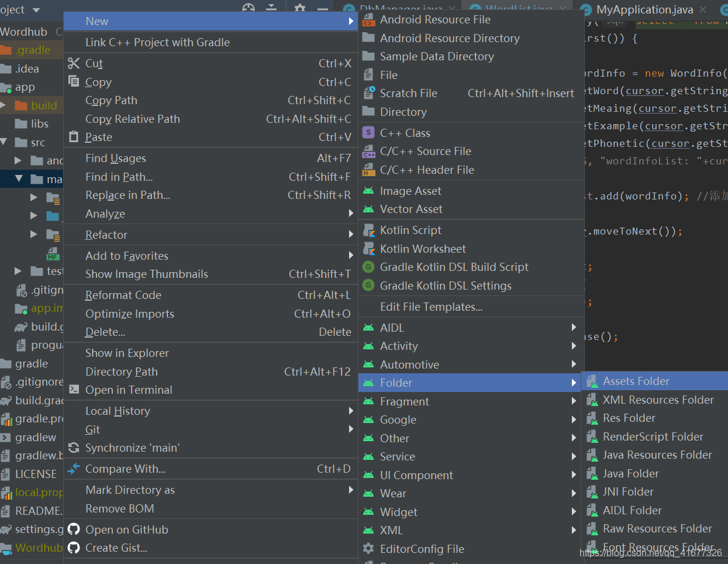Open the Mark Directory as submenu
The width and height of the screenshot is (728, 564).
[x=211, y=490]
